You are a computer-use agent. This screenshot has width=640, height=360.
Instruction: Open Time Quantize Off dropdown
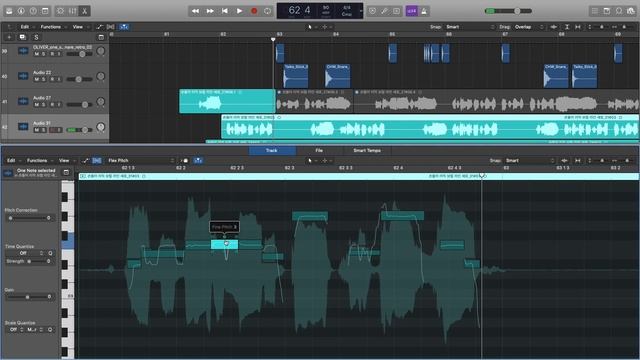(24, 253)
